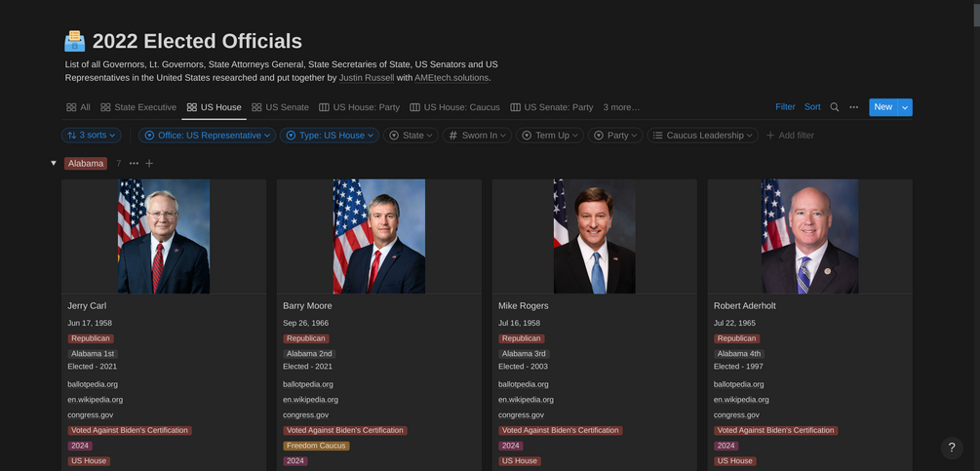This screenshot has width=980, height=471.
Task: Open the search magnifier icon
Action: (835, 107)
